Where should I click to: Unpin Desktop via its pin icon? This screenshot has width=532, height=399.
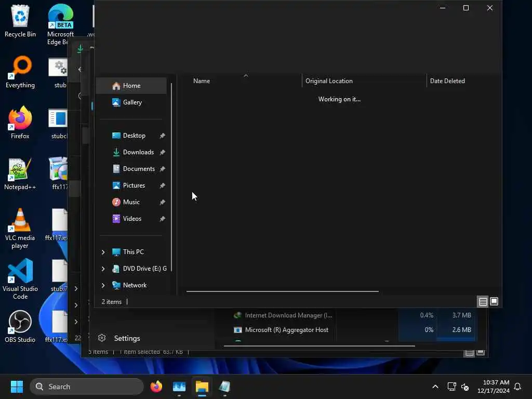pos(162,136)
